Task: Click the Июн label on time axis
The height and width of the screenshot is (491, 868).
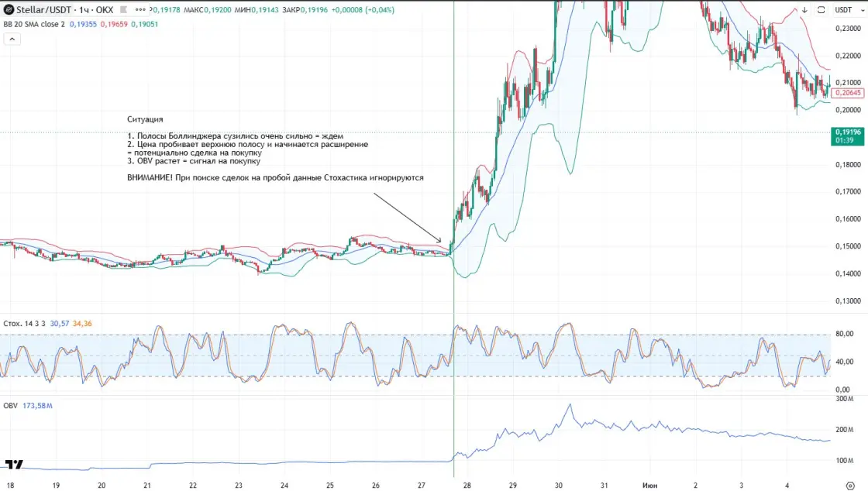Action: click(650, 486)
